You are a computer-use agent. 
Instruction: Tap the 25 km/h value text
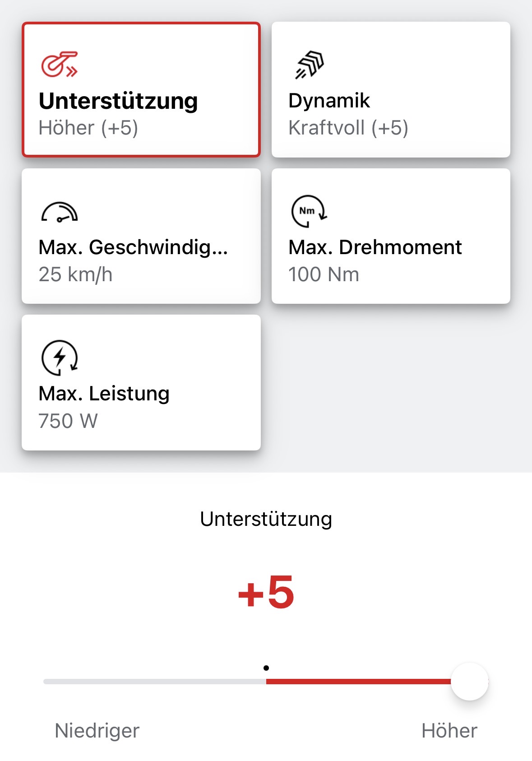(75, 274)
